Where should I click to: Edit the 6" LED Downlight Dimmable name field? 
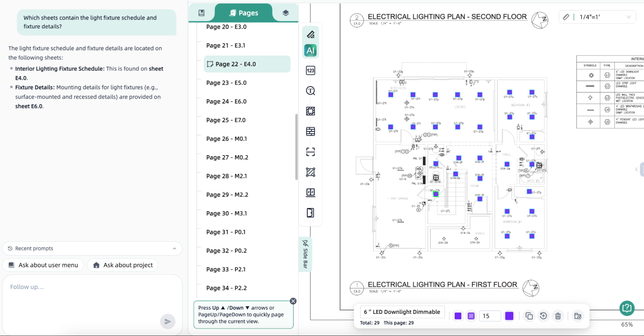click(x=402, y=312)
